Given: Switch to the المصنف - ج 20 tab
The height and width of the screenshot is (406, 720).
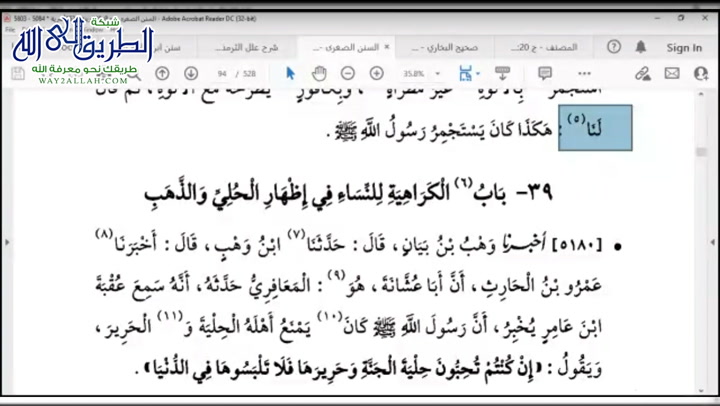Looking at the screenshot, I should click(x=544, y=47).
